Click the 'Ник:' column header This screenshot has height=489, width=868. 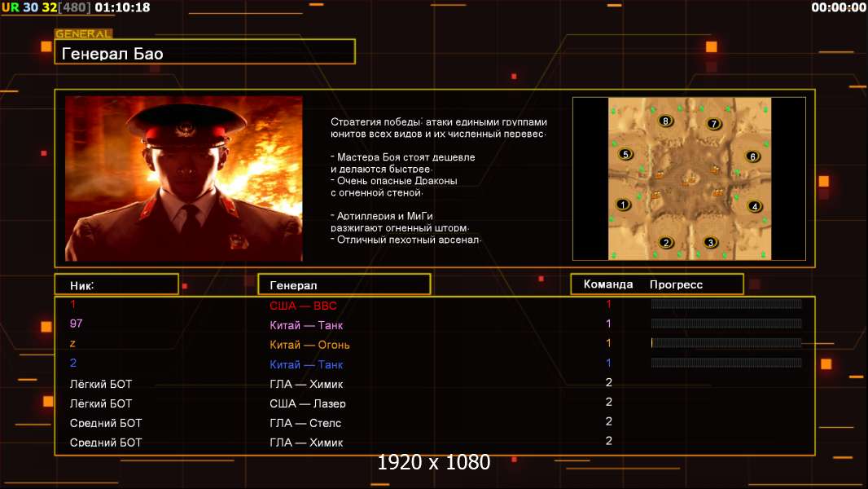116,284
